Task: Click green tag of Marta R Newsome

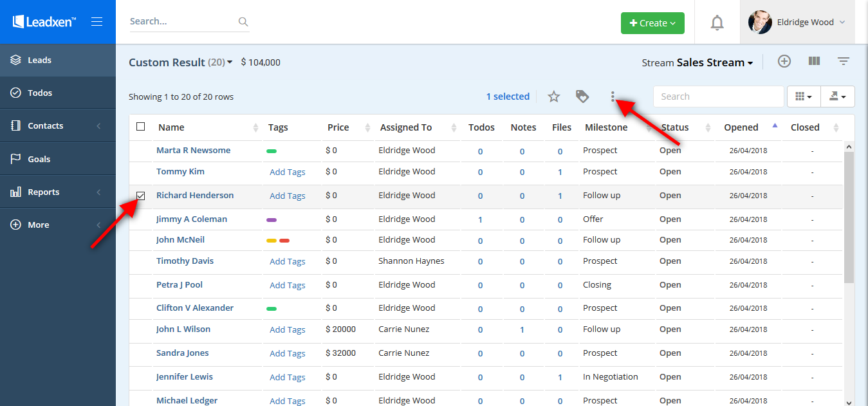Action: (272, 151)
